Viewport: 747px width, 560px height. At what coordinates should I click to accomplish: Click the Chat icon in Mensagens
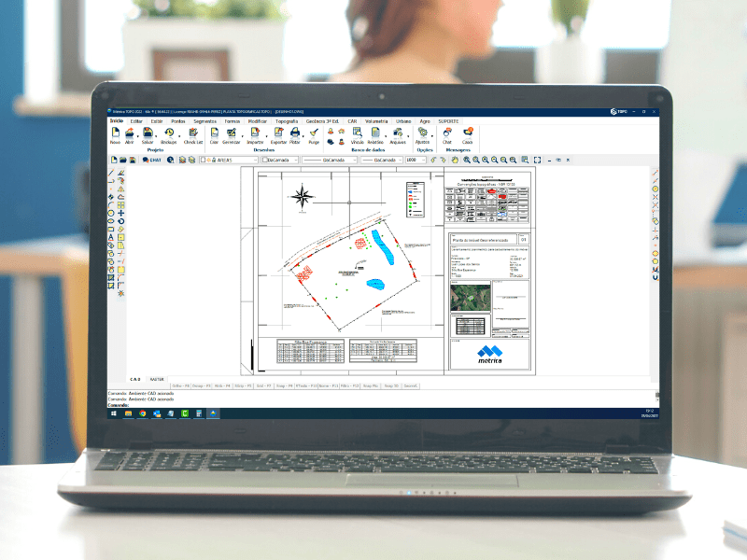[447, 134]
